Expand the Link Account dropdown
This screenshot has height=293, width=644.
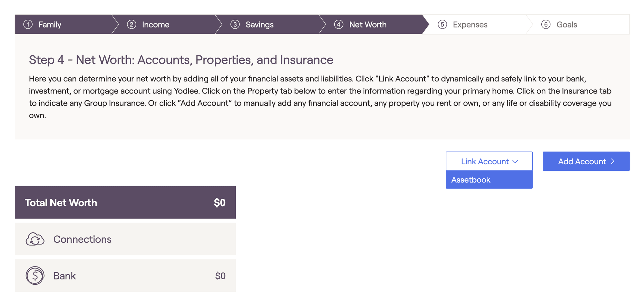pos(489,161)
